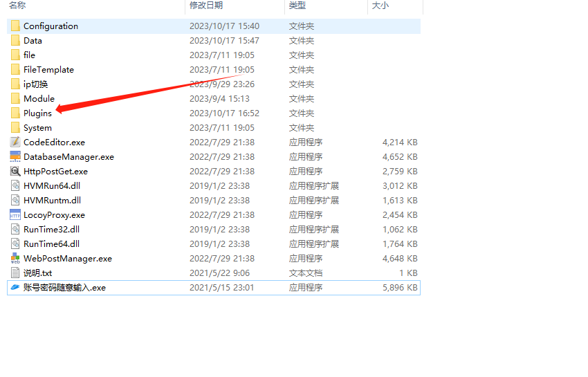The height and width of the screenshot is (377, 588).
Task: Click the 2,759 KB size of HttpPostGet.exe
Action: tap(400, 172)
